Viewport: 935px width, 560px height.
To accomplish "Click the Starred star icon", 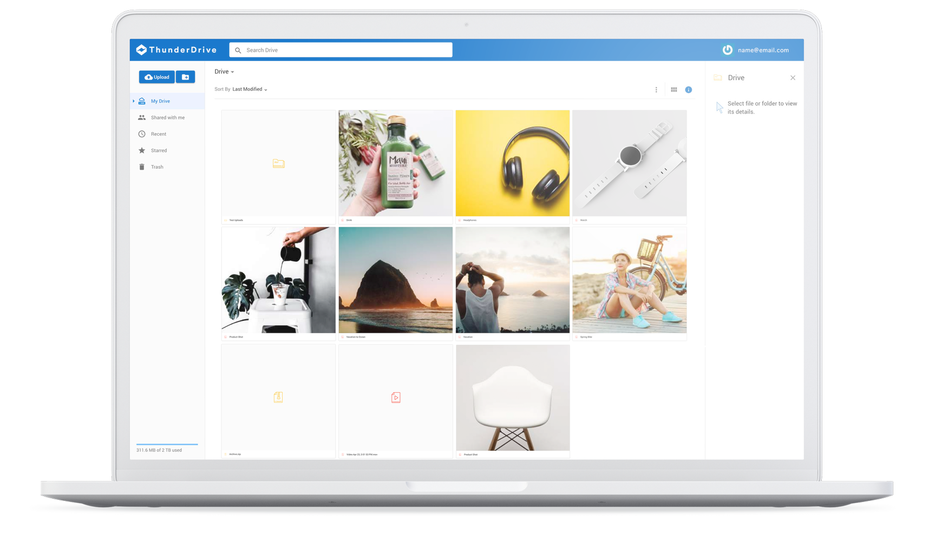I will pyautogui.click(x=142, y=150).
